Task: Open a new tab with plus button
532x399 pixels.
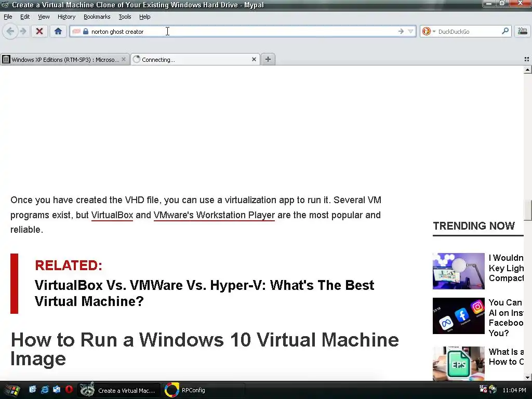Action: pyautogui.click(x=268, y=59)
